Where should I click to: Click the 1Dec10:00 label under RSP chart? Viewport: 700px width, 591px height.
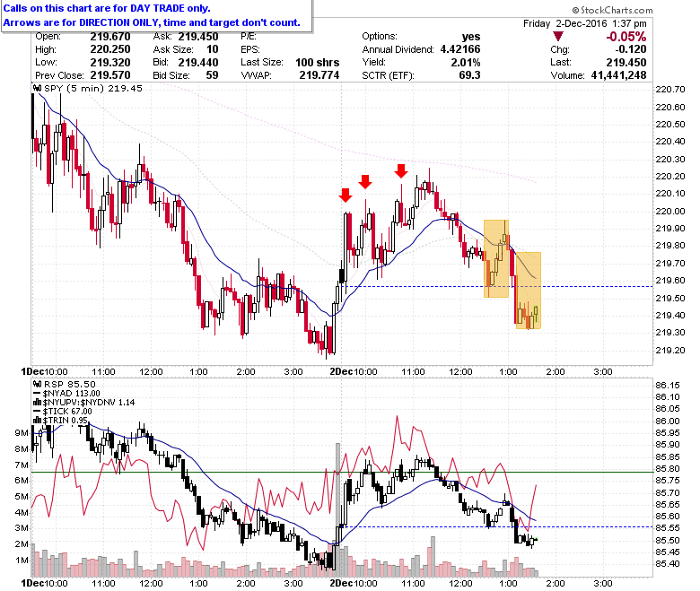point(45,583)
